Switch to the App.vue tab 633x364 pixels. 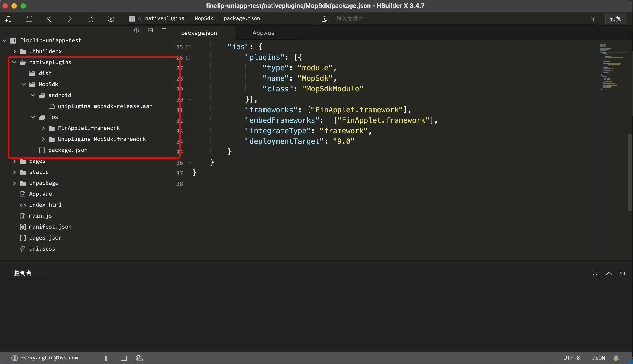click(263, 33)
